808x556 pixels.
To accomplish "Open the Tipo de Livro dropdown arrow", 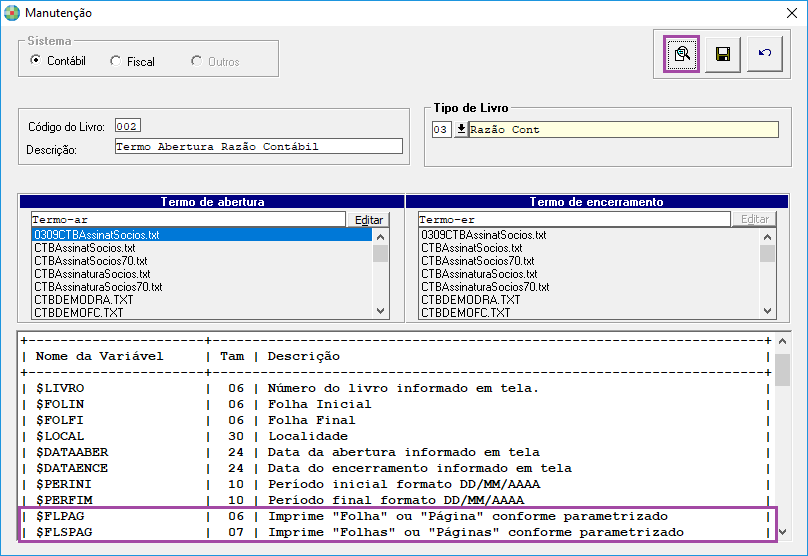I will point(461,129).
